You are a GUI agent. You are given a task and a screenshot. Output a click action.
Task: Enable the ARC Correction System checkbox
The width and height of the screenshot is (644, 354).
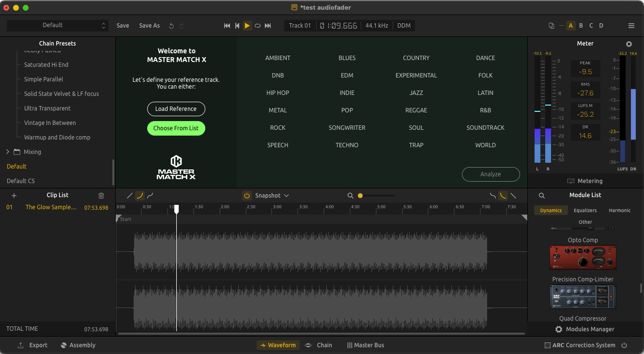tap(548, 345)
